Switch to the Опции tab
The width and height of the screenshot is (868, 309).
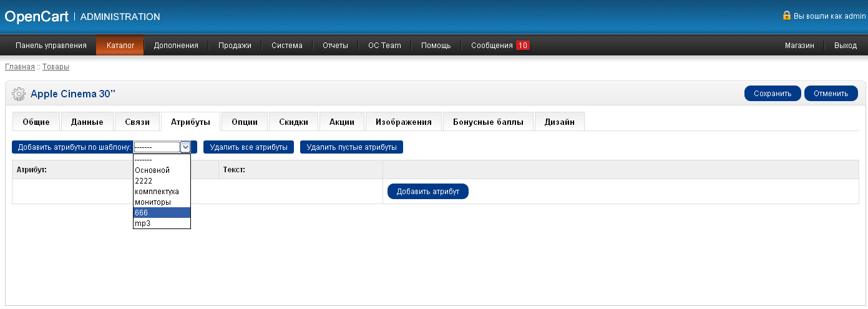click(245, 122)
